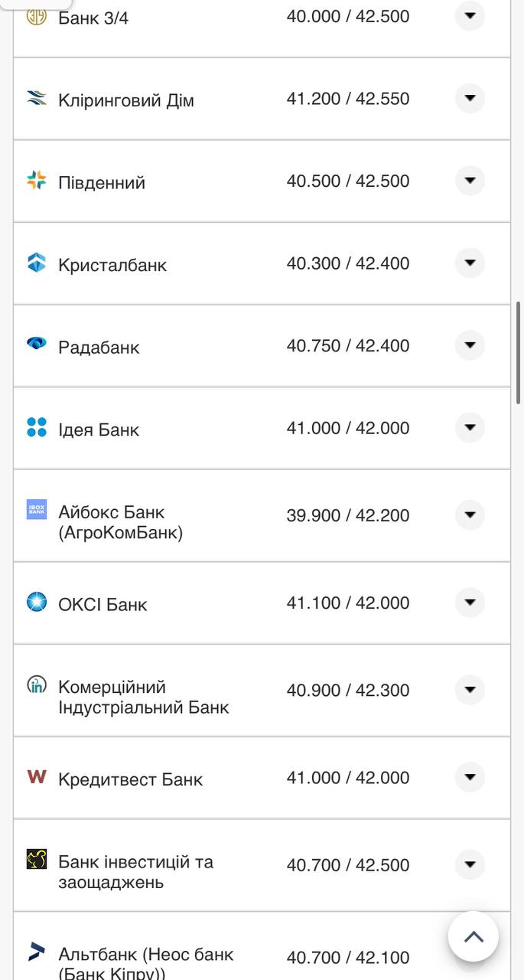
Task: Click Південний rate 40.500 / 42.500
Action: 348,181
